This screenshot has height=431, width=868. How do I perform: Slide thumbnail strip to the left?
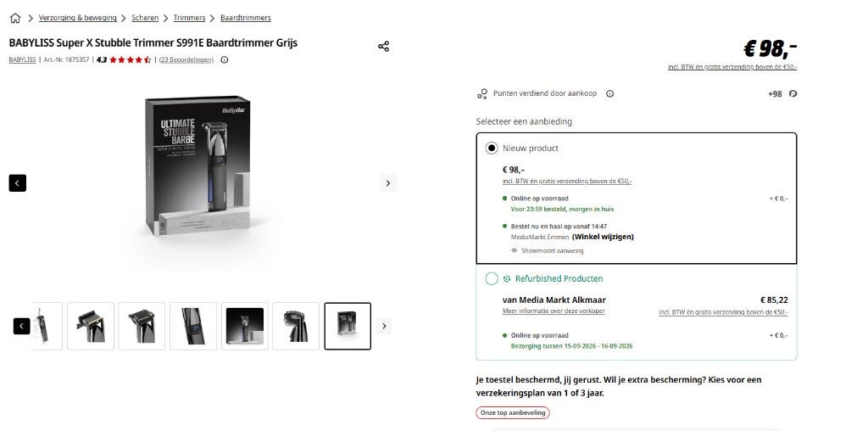click(21, 327)
